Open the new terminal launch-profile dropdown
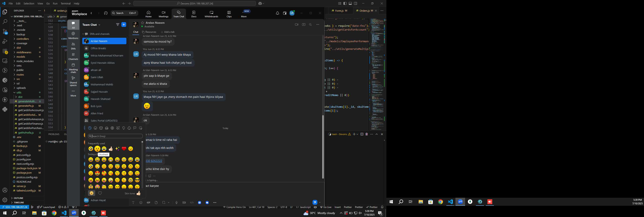The width and height of the screenshot is (644, 217). (357, 134)
